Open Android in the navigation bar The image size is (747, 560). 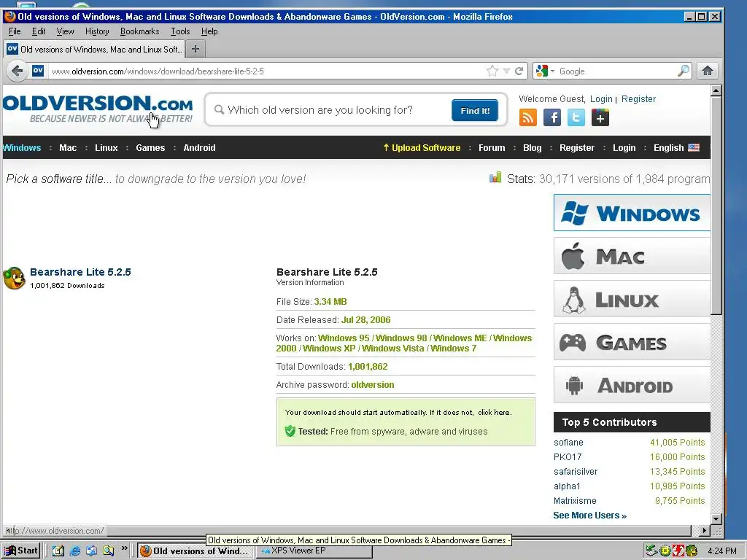(199, 147)
